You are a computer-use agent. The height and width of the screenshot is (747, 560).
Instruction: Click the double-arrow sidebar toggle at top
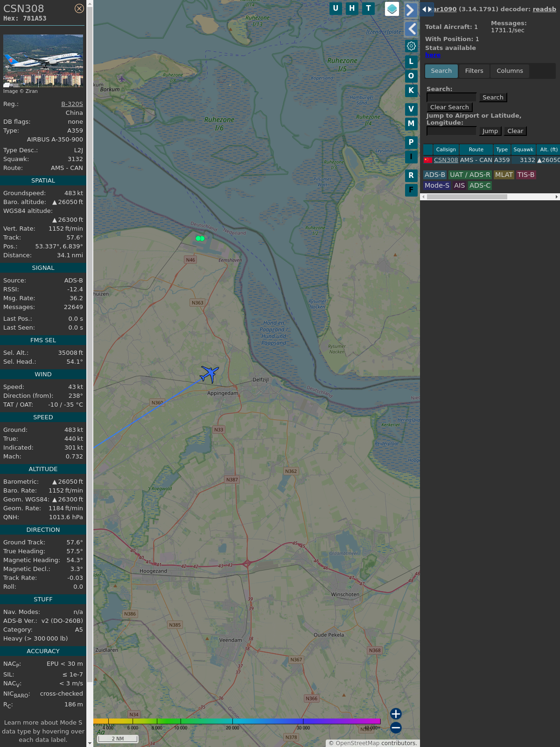pyautogui.click(x=427, y=9)
